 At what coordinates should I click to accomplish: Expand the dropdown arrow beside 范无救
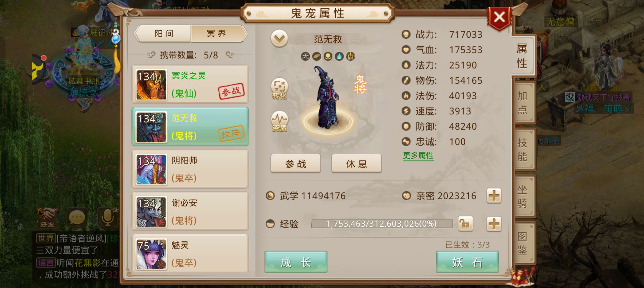pyautogui.click(x=279, y=39)
